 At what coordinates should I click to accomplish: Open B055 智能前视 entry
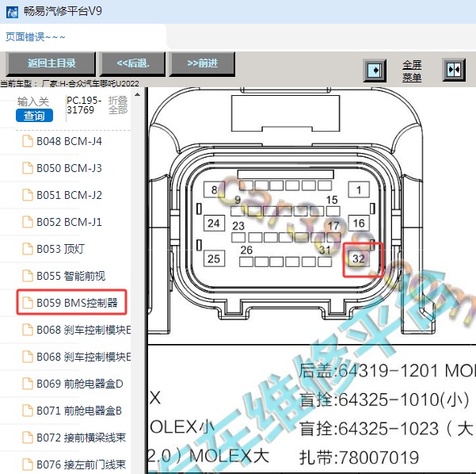click(70, 276)
